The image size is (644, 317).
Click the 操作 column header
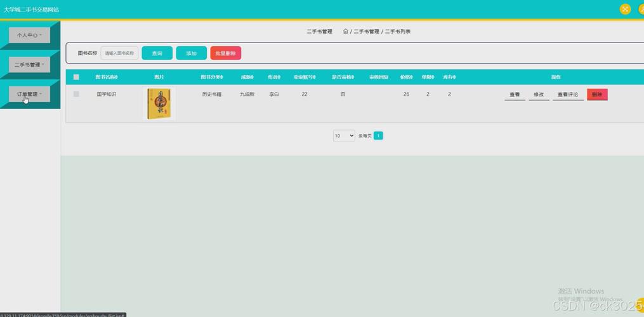(556, 77)
